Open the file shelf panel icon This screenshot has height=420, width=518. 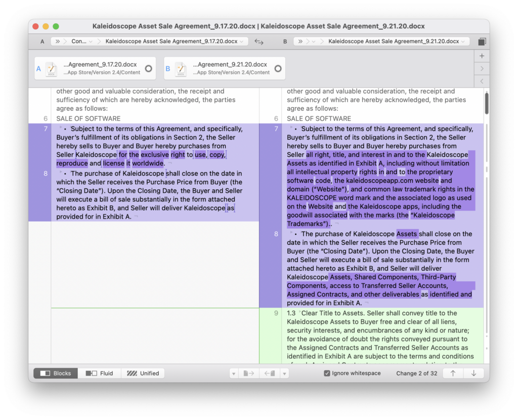pyautogui.click(x=482, y=41)
